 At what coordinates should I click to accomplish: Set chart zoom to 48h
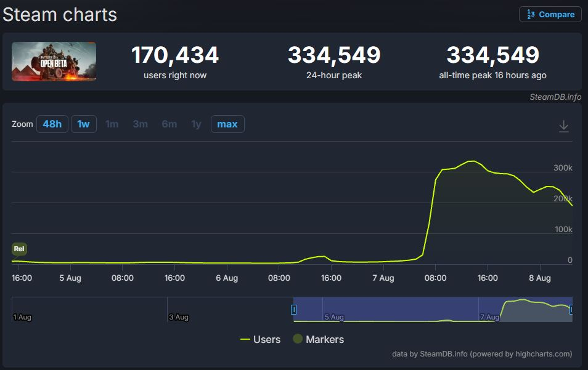click(x=52, y=124)
